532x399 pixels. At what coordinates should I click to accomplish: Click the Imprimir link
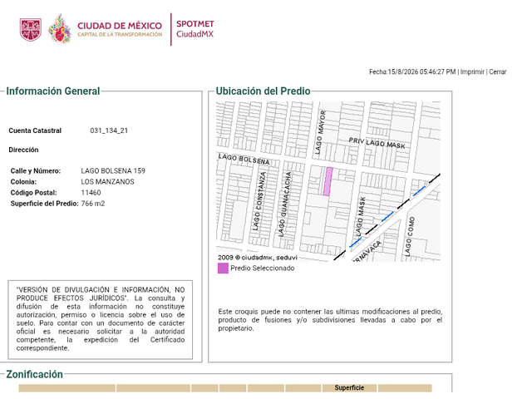pyautogui.click(x=472, y=72)
